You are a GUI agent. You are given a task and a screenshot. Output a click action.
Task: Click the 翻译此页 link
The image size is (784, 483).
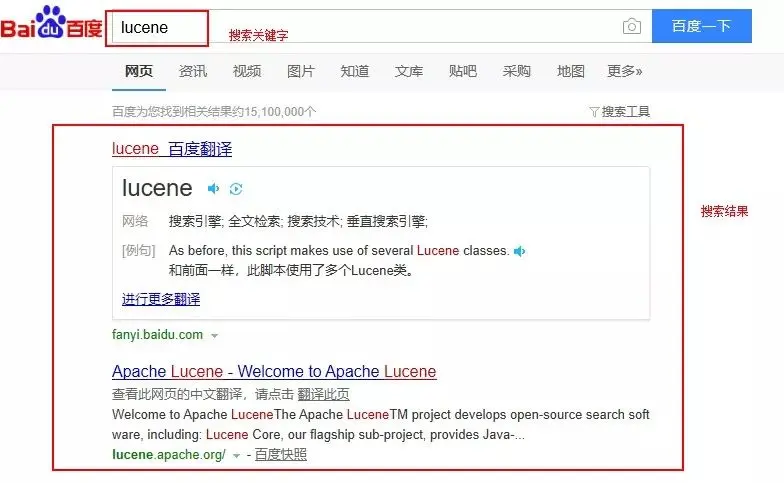324,394
